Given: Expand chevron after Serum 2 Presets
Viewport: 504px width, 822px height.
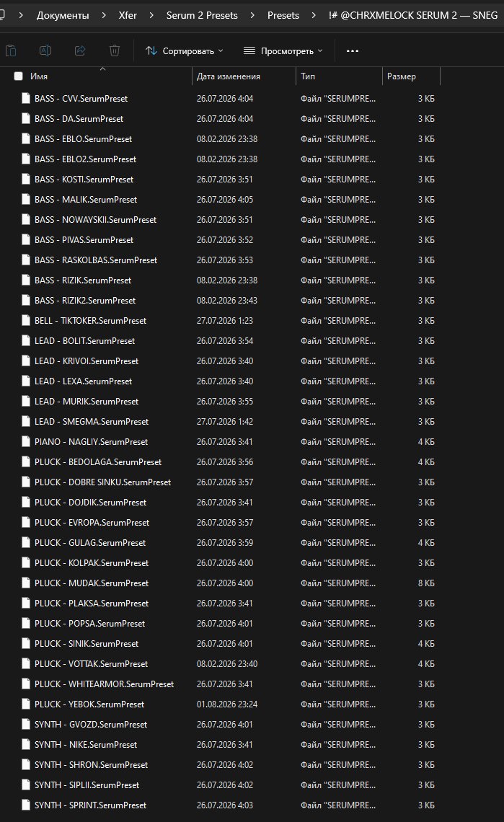Looking at the screenshot, I should (253, 15).
